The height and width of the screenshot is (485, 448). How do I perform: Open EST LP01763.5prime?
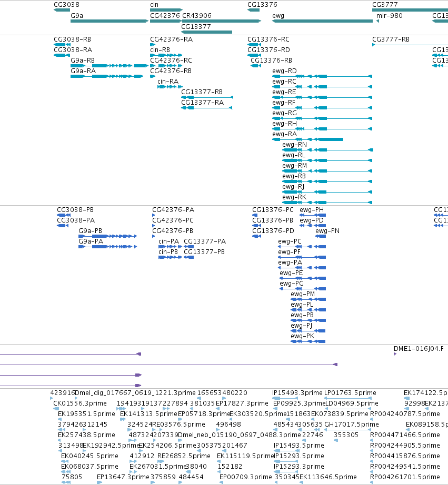(x=350, y=393)
